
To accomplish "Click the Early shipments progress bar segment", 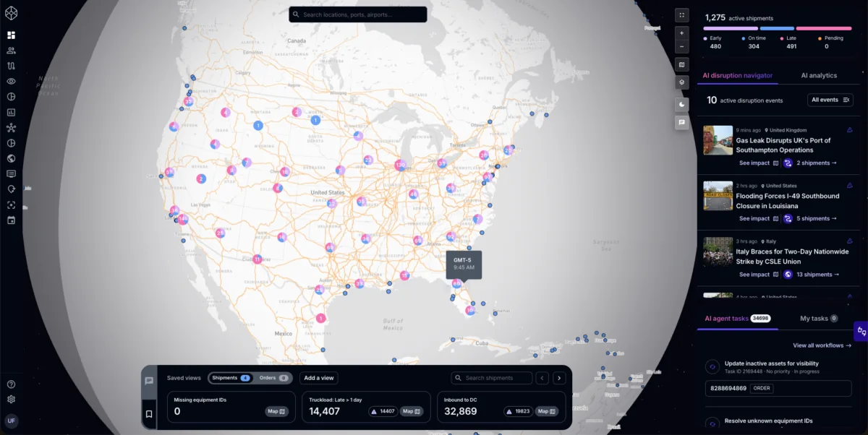I will pos(730,28).
